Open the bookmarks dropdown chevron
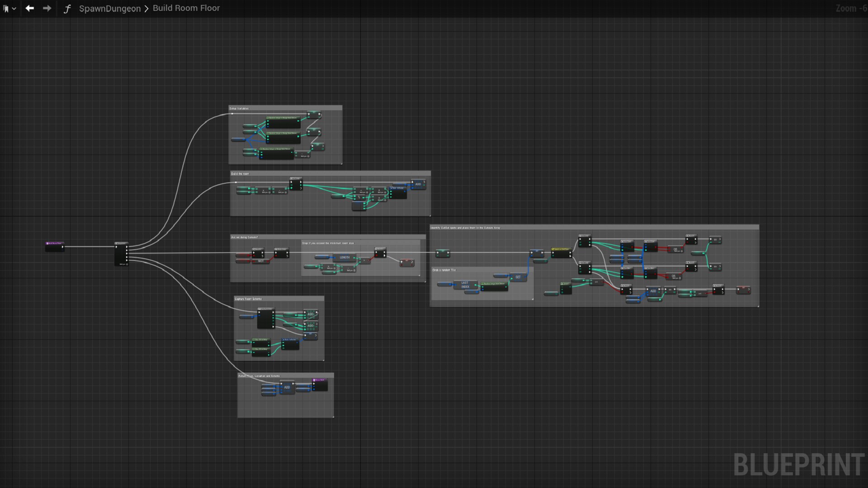Image resolution: width=868 pixels, height=488 pixels. pos(14,8)
